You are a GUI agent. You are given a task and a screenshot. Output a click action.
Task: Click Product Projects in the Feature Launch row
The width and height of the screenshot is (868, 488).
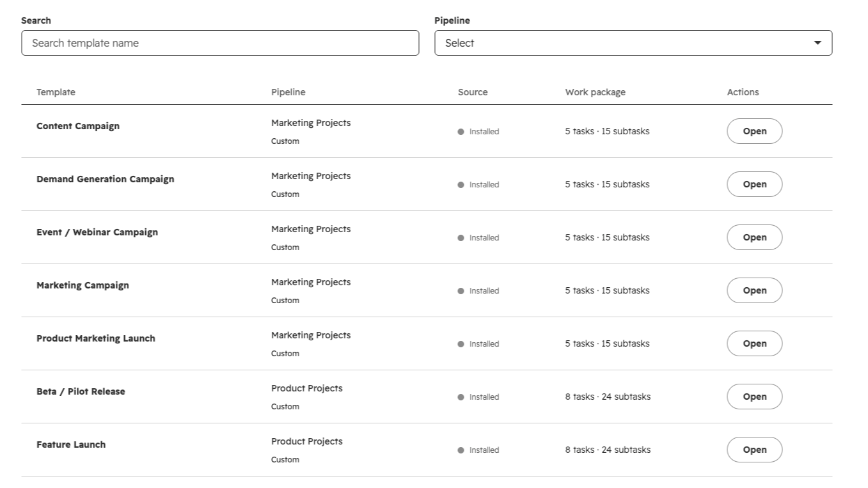[307, 441]
